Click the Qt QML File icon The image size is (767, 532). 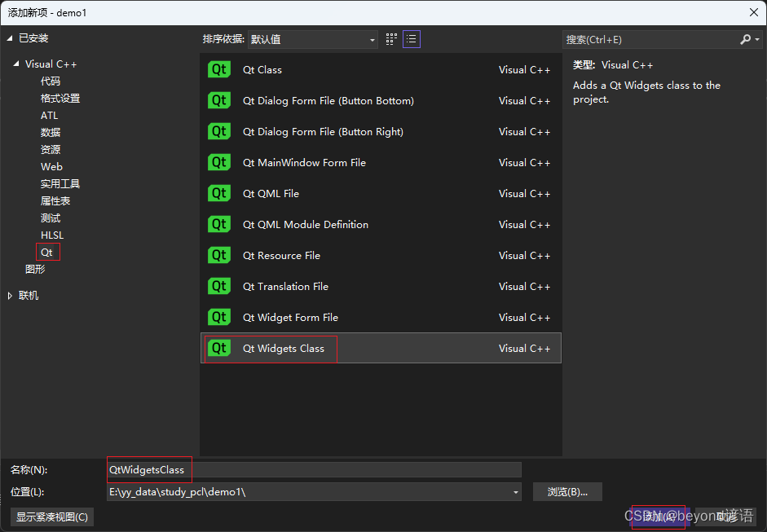[218, 193]
